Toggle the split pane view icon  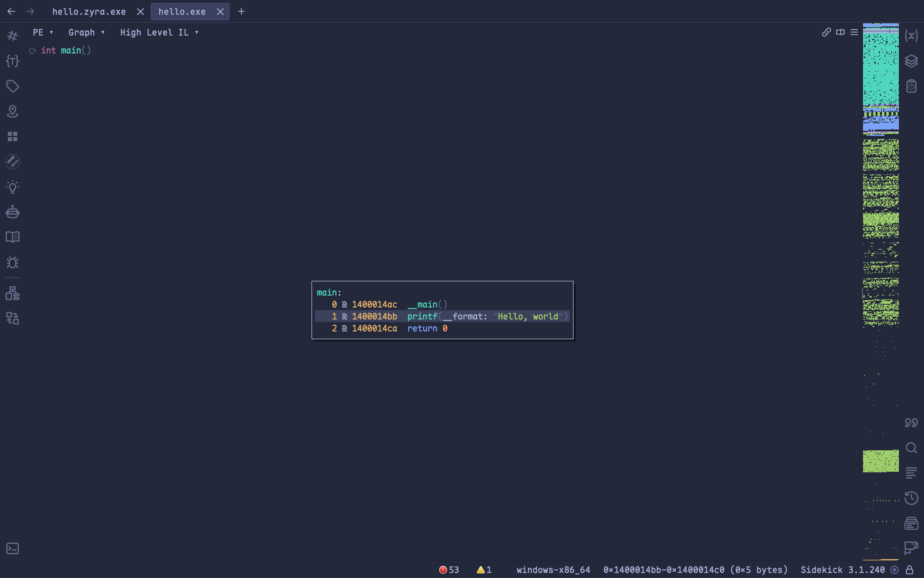tap(840, 32)
